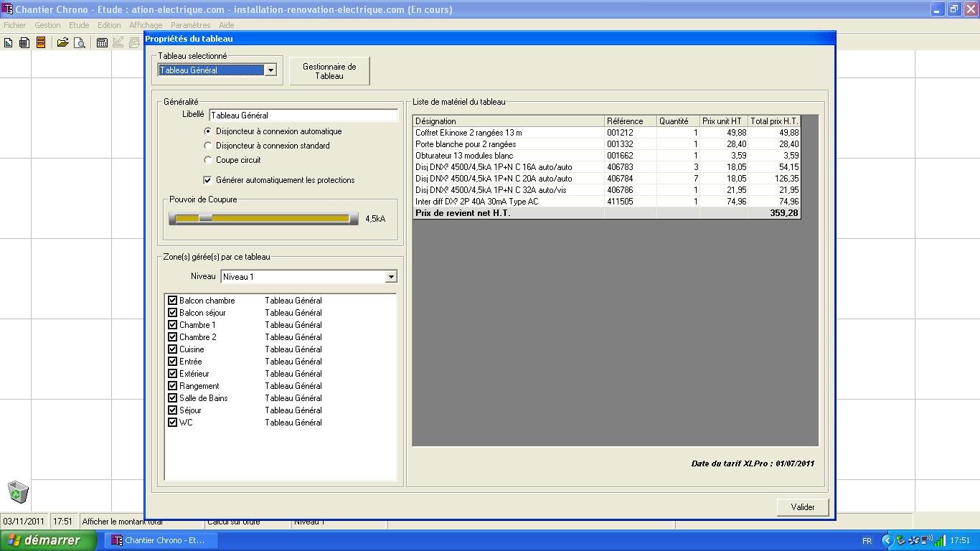Click the spreadsheet document toolbar icon
980x551 pixels.
point(24,43)
